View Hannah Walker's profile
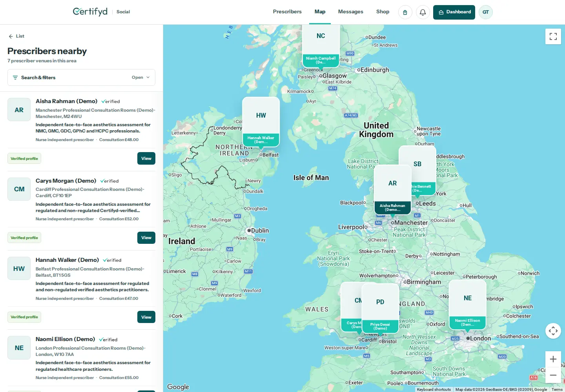565x392 pixels. (146, 317)
